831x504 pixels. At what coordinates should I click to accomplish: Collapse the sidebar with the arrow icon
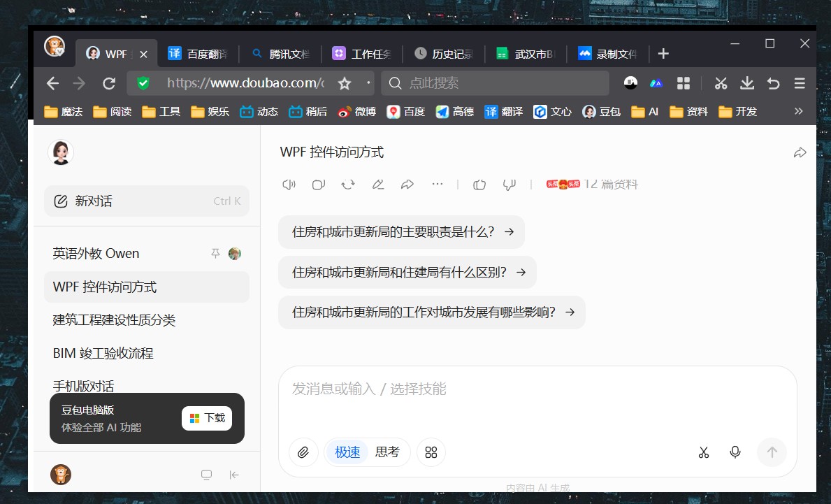235,475
